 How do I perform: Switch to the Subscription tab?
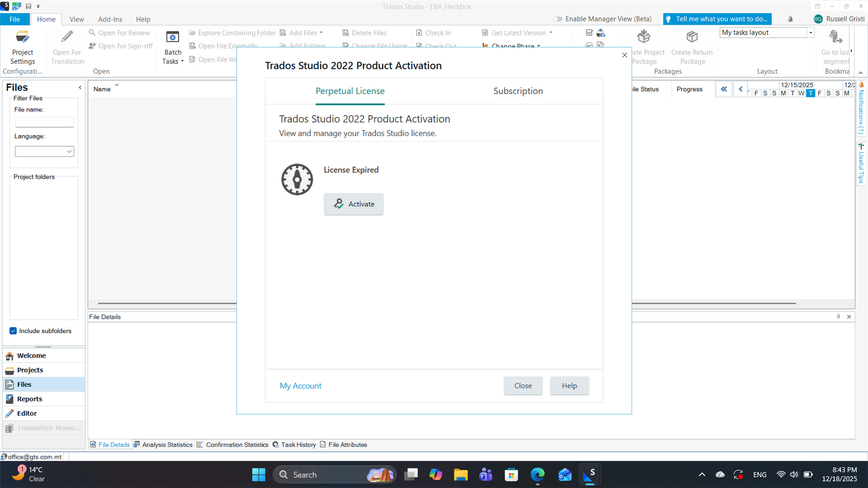click(518, 91)
